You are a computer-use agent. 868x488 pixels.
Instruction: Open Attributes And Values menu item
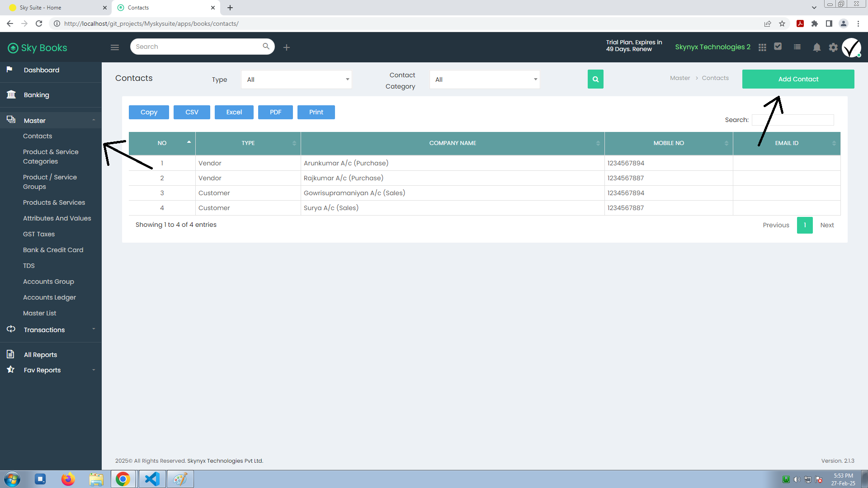click(x=57, y=218)
